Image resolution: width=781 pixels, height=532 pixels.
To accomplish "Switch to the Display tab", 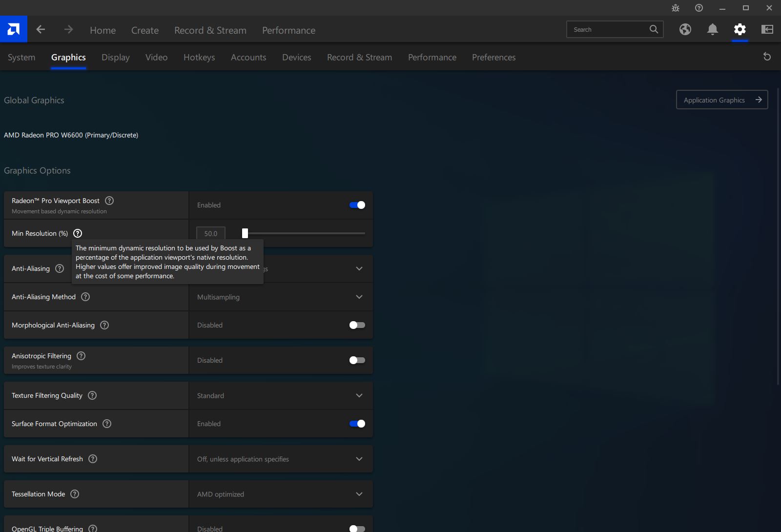I will click(x=116, y=57).
